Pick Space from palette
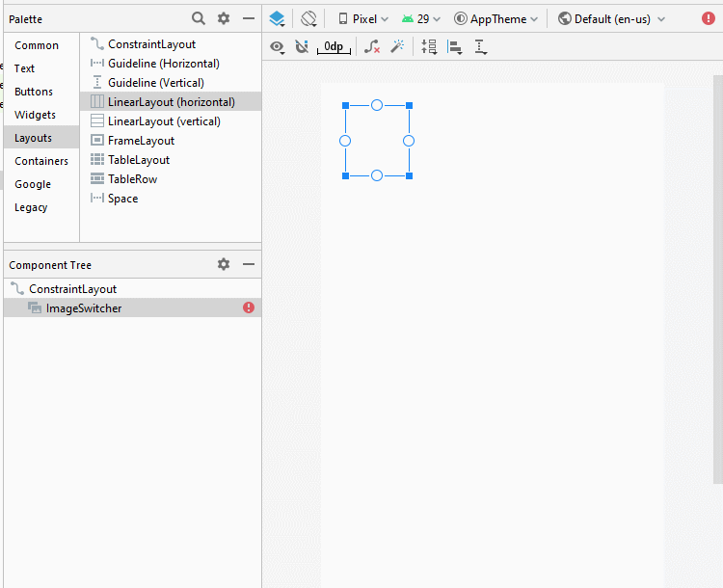The height and width of the screenshot is (588, 723). tap(171, 199)
